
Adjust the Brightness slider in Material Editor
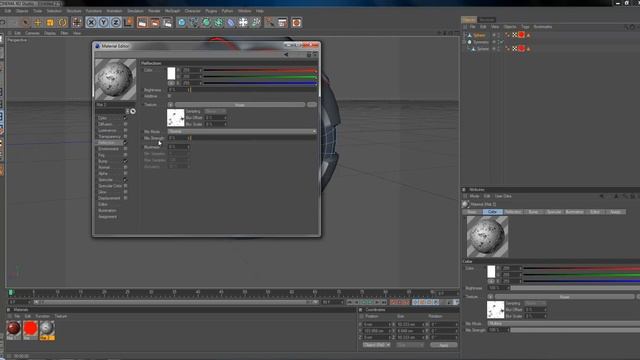pos(253,90)
